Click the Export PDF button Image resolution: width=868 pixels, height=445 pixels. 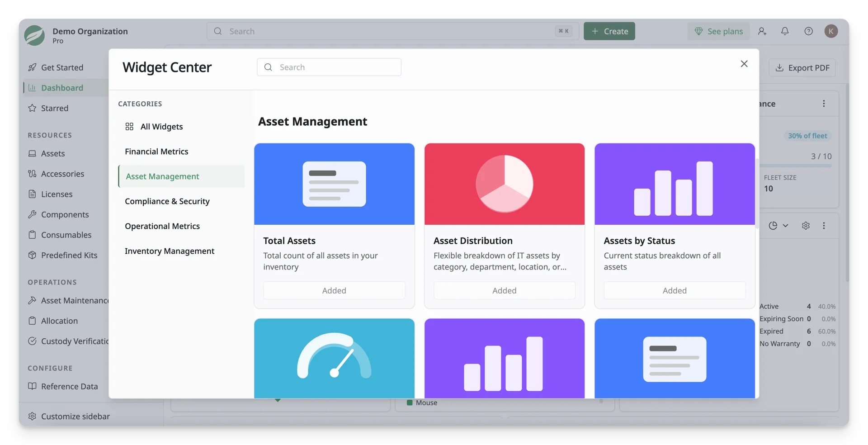tap(802, 68)
